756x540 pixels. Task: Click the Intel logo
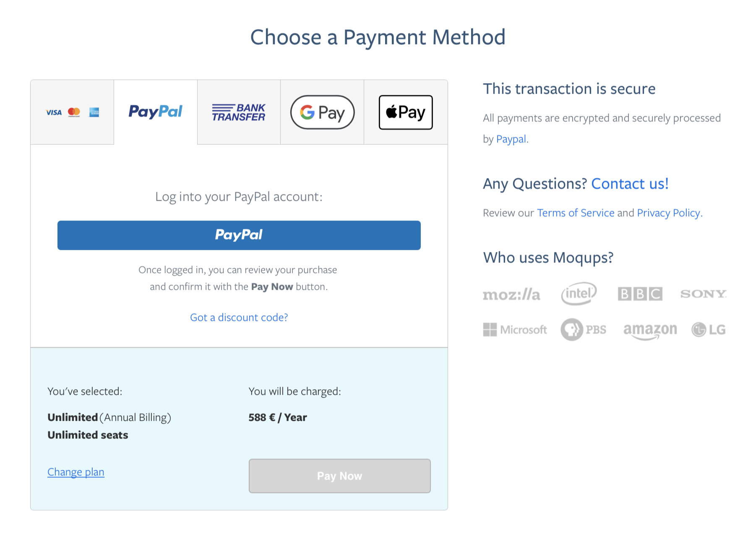pyautogui.click(x=579, y=293)
